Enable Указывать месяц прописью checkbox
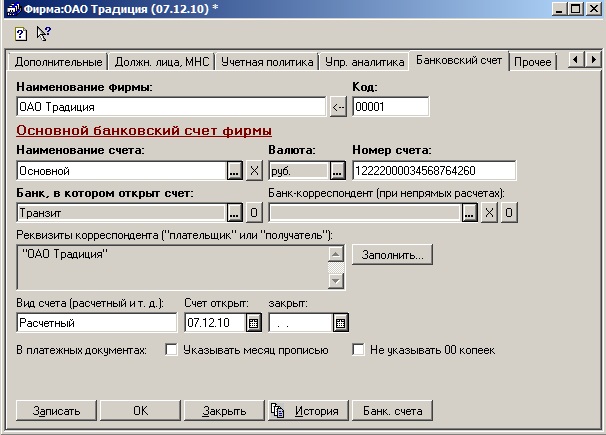606x435 pixels. [x=171, y=350]
